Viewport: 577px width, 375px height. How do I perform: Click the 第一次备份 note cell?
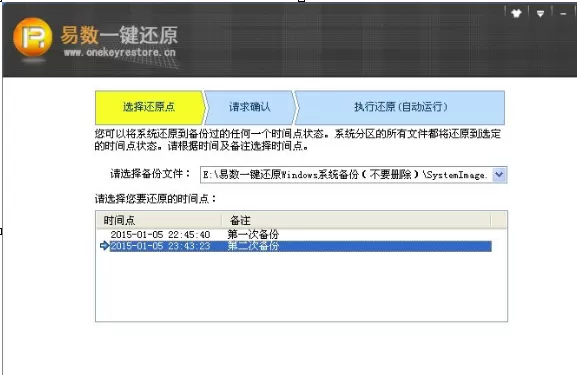pyautogui.click(x=253, y=234)
